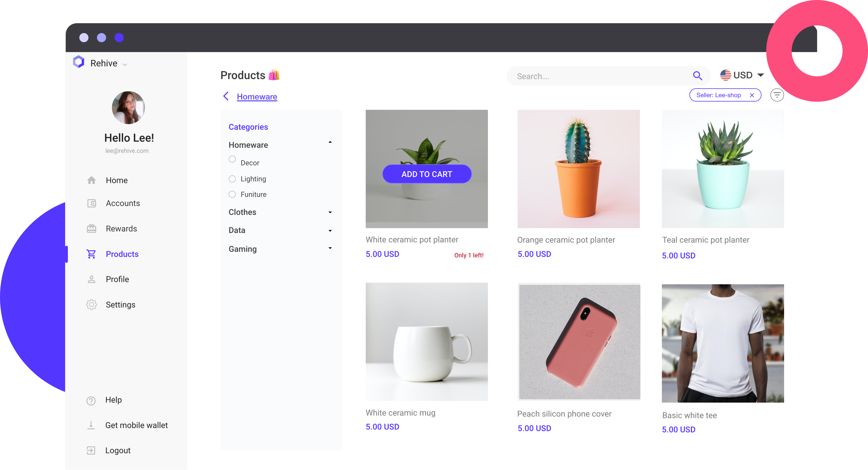The width and height of the screenshot is (868, 470).
Task: Select the Lighting radio button
Action: coord(232,178)
